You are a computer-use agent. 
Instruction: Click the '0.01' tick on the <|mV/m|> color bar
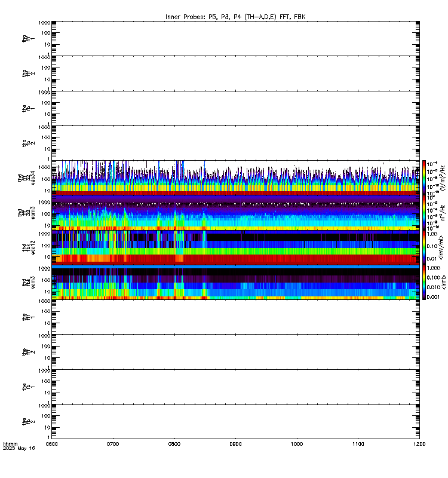coord(432,259)
